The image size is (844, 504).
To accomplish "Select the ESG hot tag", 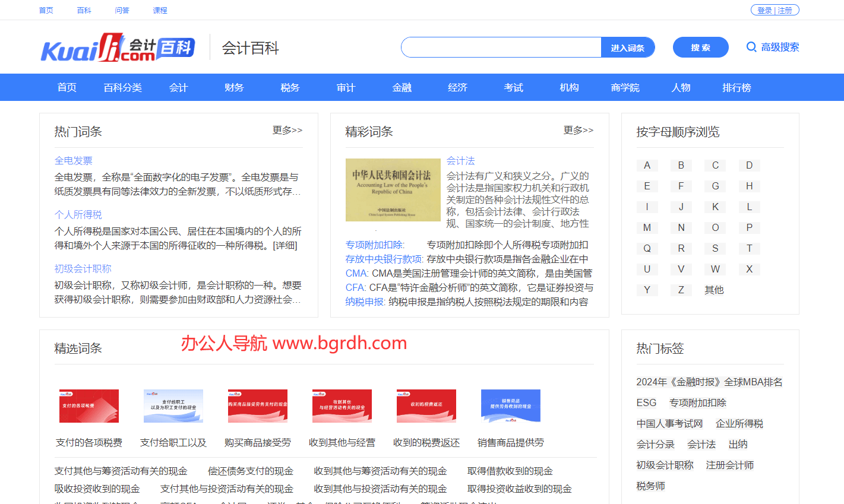I will 646,402.
